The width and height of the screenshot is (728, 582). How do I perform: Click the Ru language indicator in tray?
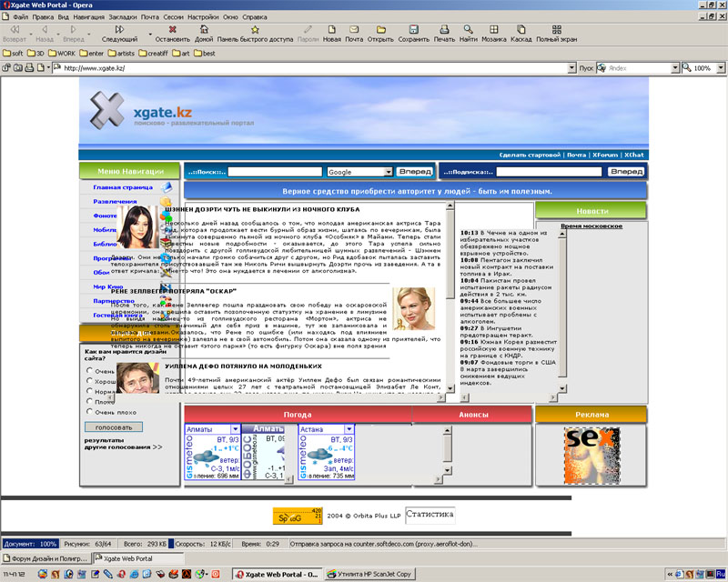click(x=721, y=574)
